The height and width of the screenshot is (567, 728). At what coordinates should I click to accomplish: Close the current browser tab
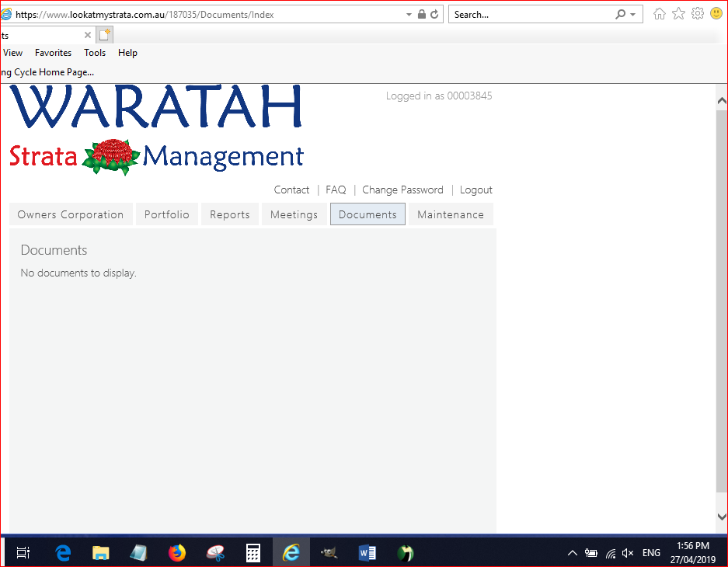pos(88,35)
